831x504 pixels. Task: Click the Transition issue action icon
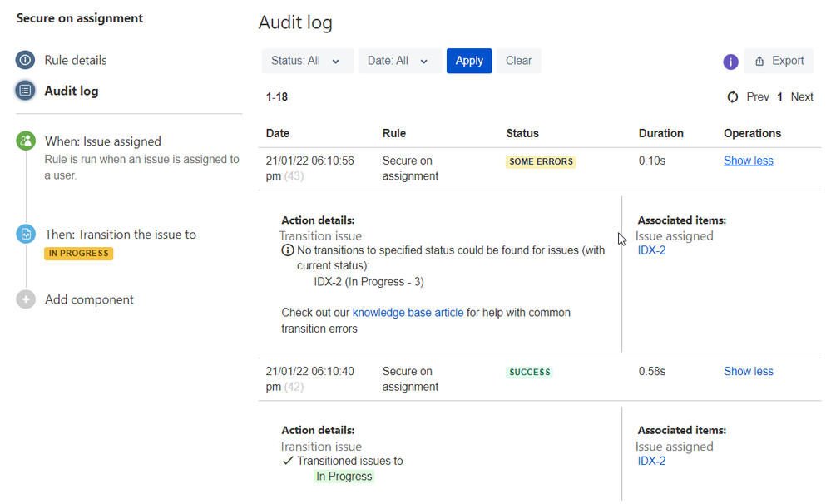coord(26,234)
